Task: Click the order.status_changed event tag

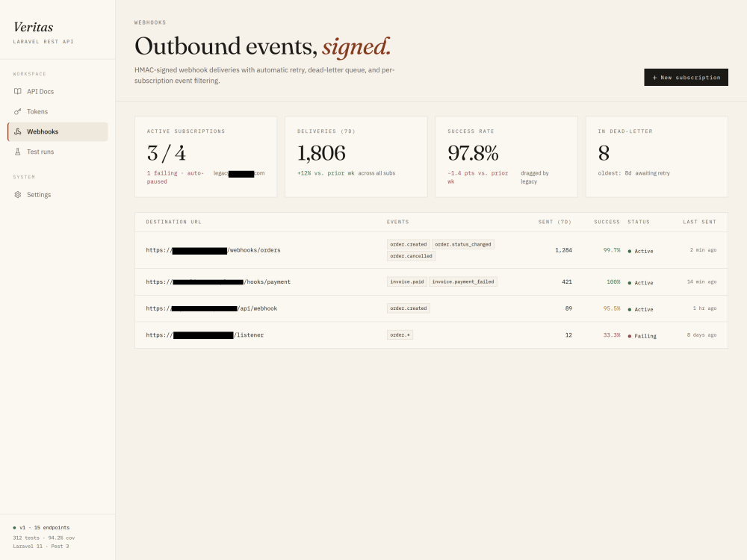Action: [462, 244]
